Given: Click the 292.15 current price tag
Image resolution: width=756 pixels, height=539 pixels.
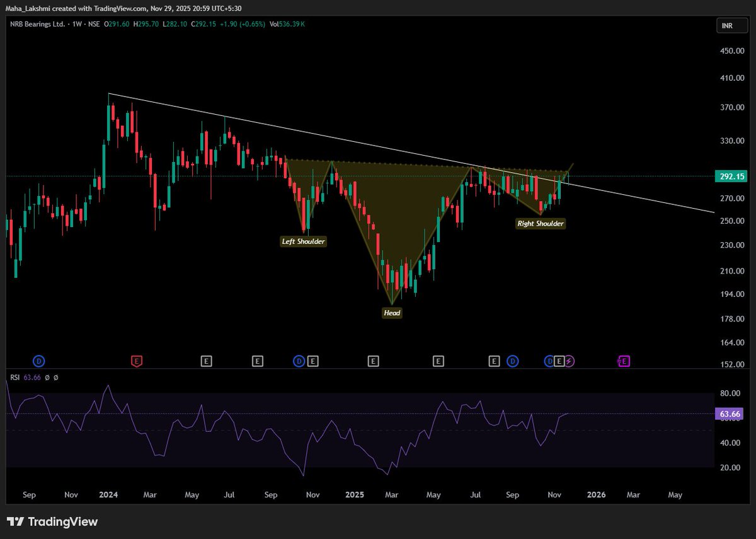Looking at the screenshot, I should coord(731,177).
